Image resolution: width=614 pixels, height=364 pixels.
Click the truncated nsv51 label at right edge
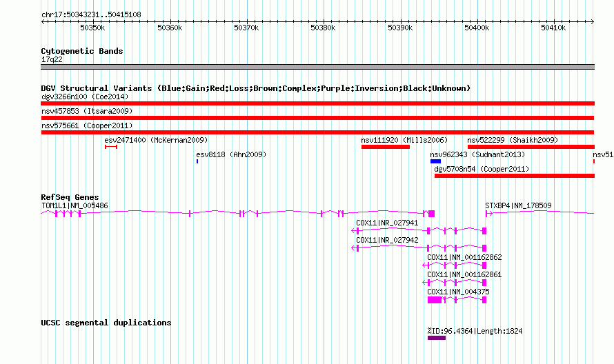[603, 154]
